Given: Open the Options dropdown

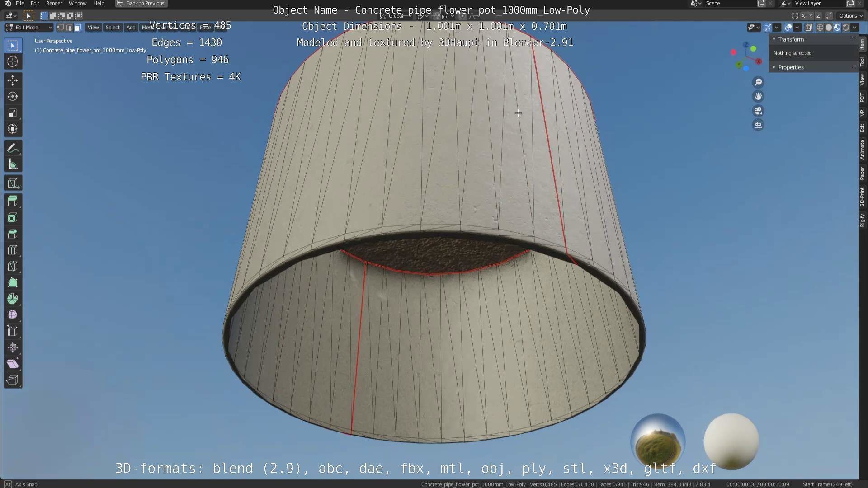Looking at the screenshot, I should 851,16.
